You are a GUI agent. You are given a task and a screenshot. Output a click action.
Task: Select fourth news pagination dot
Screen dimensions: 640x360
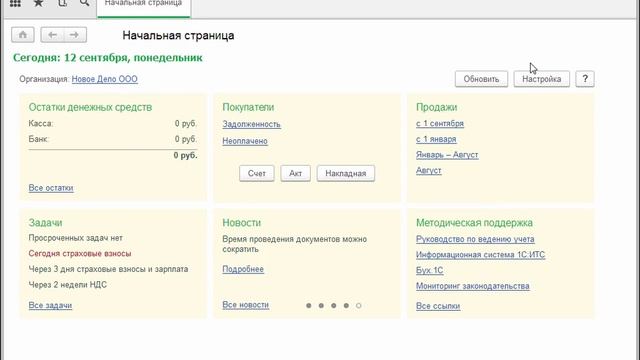346,305
